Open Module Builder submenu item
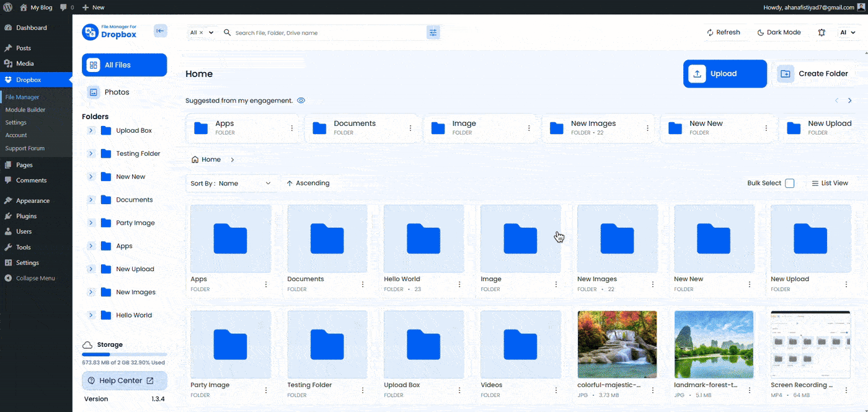 click(25, 110)
